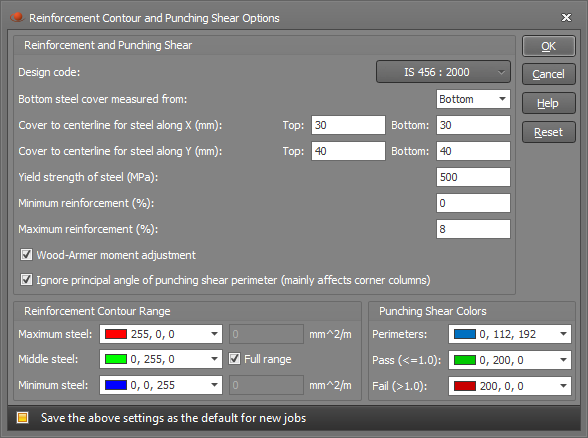
Task: Click the Maximum reinforcement percent field
Action: coord(473,229)
